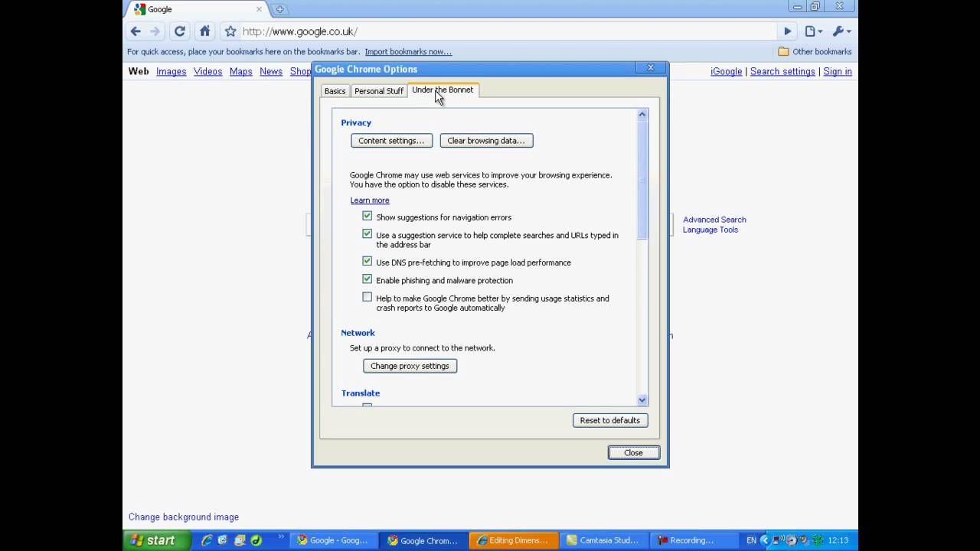
Task: Click the EN language indicator
Action: 751,540
